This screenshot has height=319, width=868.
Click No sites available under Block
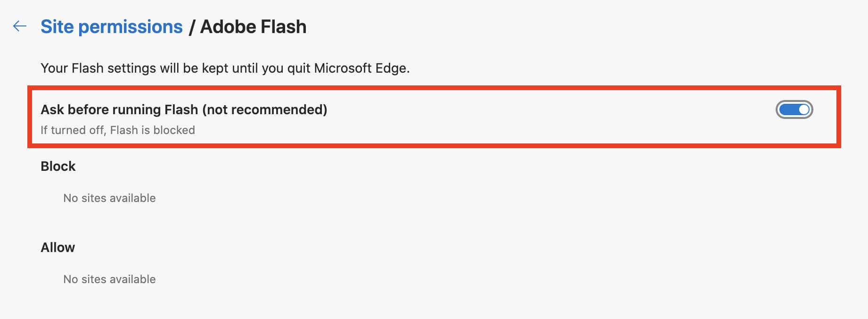[x=109, y=198]
